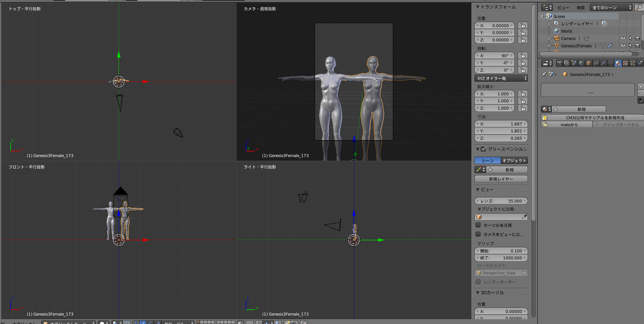Click the 新規 material button
Viewport: 644px width, 324px height.
click(x=579, y=109)
